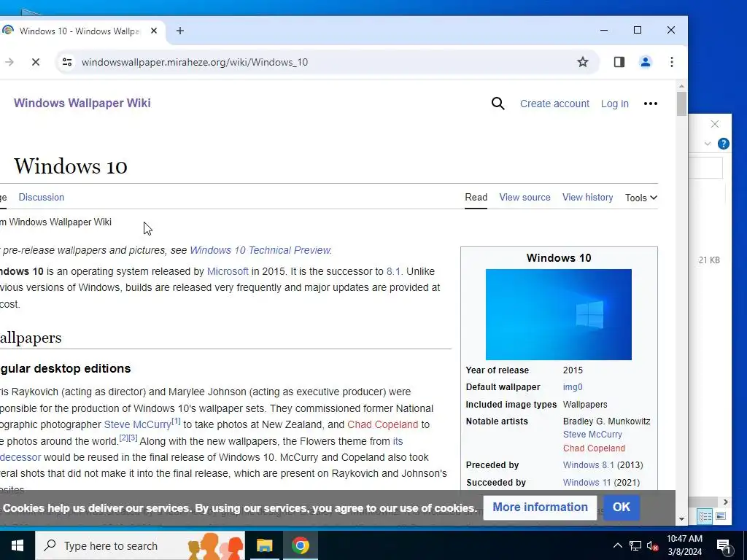This screenshot has height=560, width=747.
Task: Click the vertical scrollbar thumb
Action: click(681, 104)
